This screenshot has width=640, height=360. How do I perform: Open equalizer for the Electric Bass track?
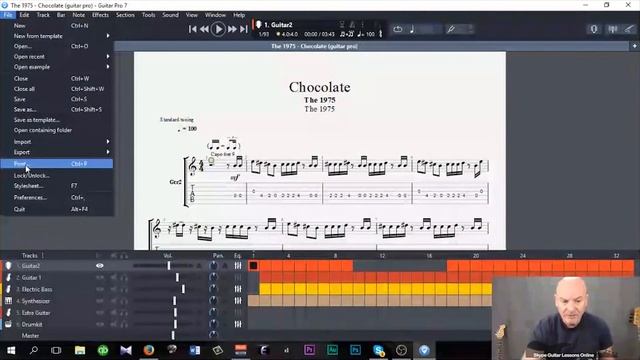pos(238,289)
